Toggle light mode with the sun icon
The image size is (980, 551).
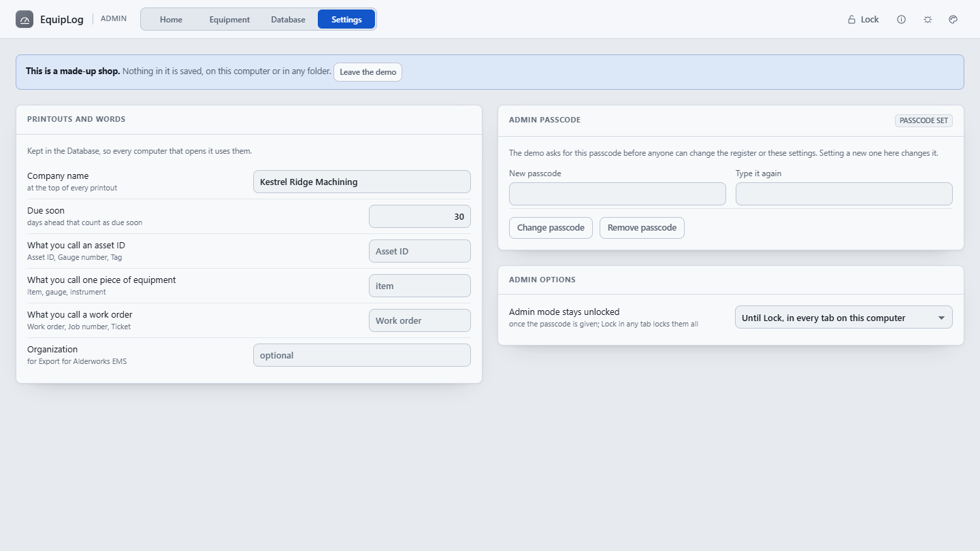[x=928, y=20]
